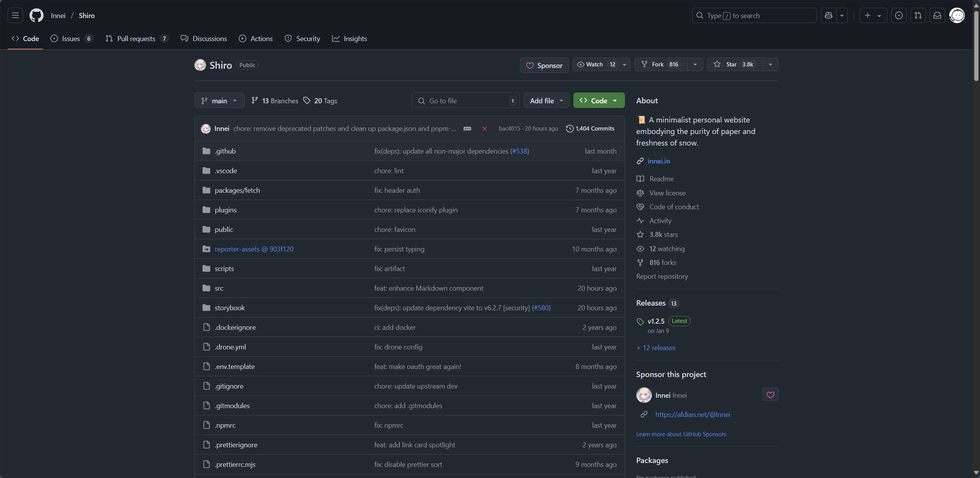Click the Innei owner breadcrumb
This screenshot has width=980, height=478.
(58, 15)
